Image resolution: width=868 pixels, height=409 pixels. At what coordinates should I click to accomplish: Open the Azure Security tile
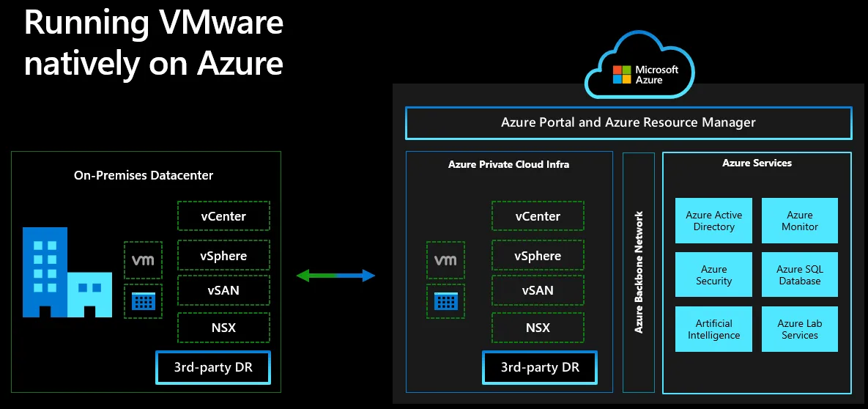point(713,275)
